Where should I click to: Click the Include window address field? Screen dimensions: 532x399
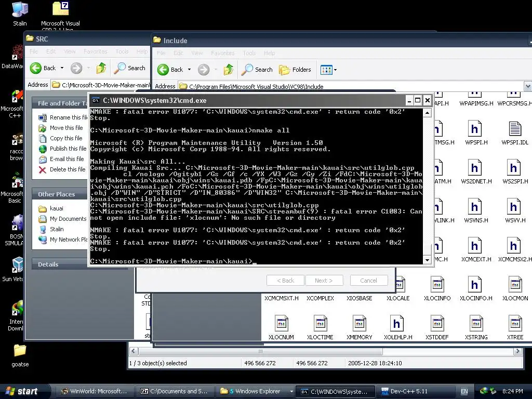click(351, 86)
